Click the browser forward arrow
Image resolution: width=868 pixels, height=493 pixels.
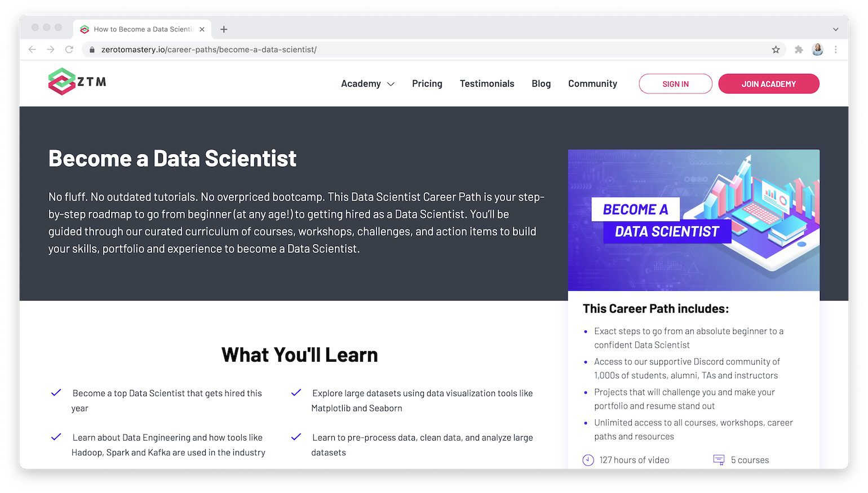(x=51, y=49)
